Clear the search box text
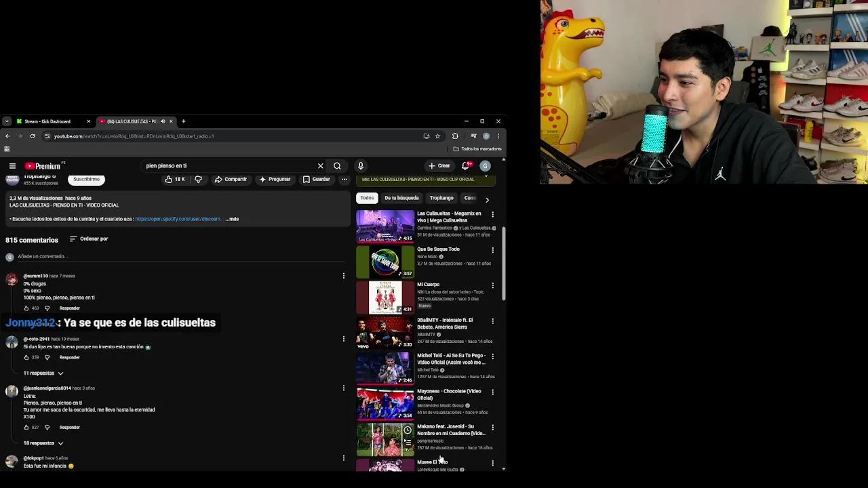Viewport: 868px width, 488px height. click(x=321, y=166)
